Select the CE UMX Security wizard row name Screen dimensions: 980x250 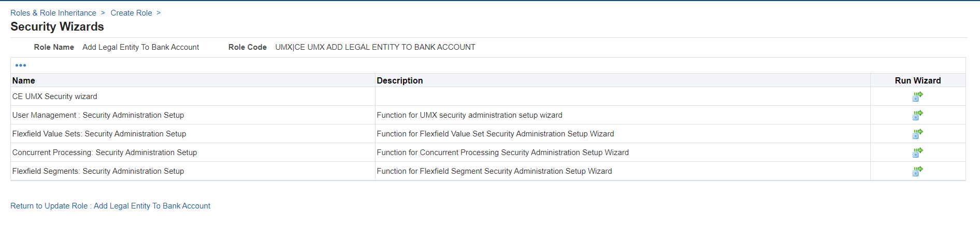pyautogui.click(x=55, y=96)
